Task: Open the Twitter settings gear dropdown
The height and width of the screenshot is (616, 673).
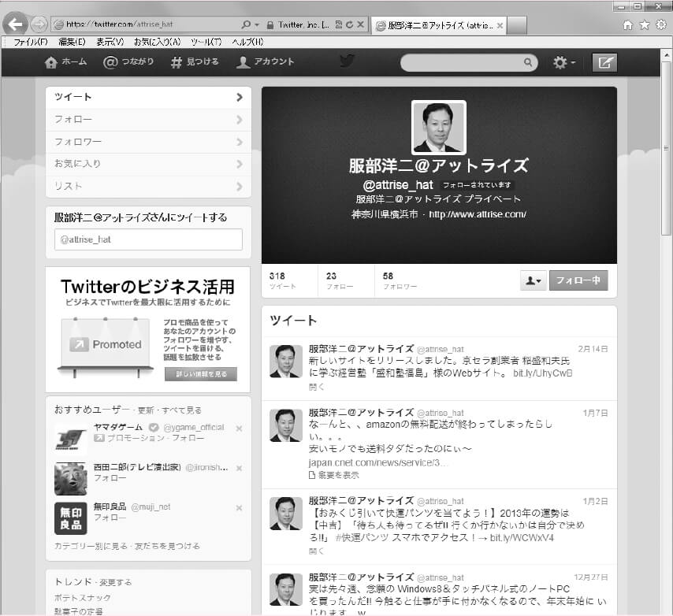Action: point(564,63)
